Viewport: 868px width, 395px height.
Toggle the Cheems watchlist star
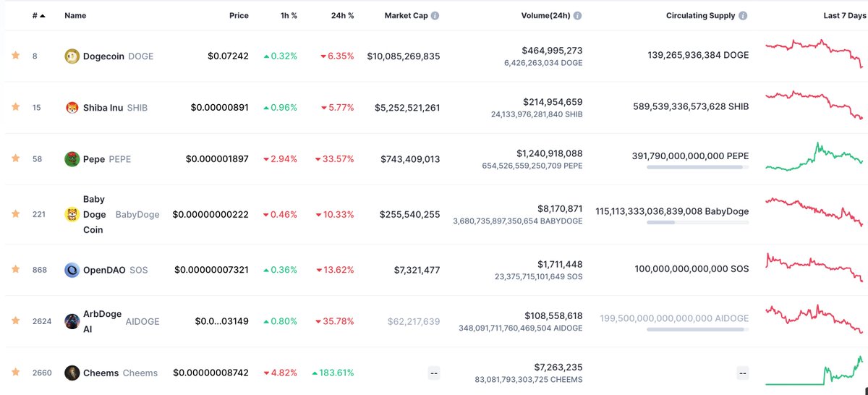(15, 372)
